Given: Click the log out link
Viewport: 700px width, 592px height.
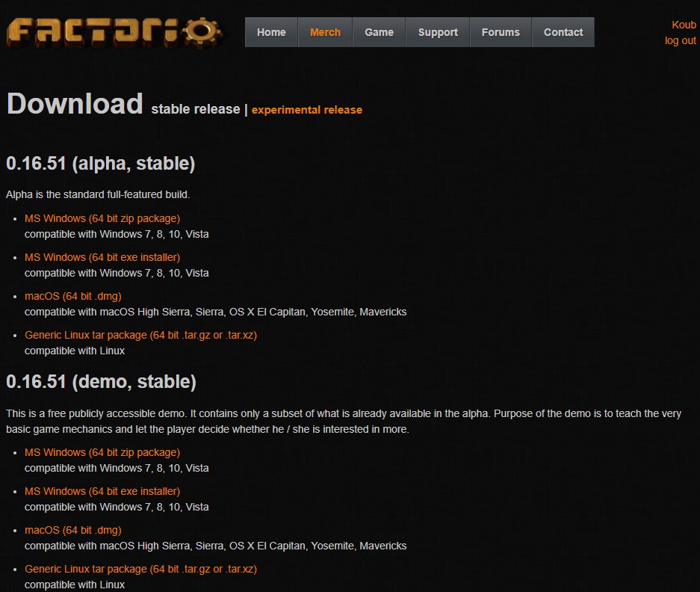Looking at the screenshot, I should pyautogui.click(x=680, y=40).
